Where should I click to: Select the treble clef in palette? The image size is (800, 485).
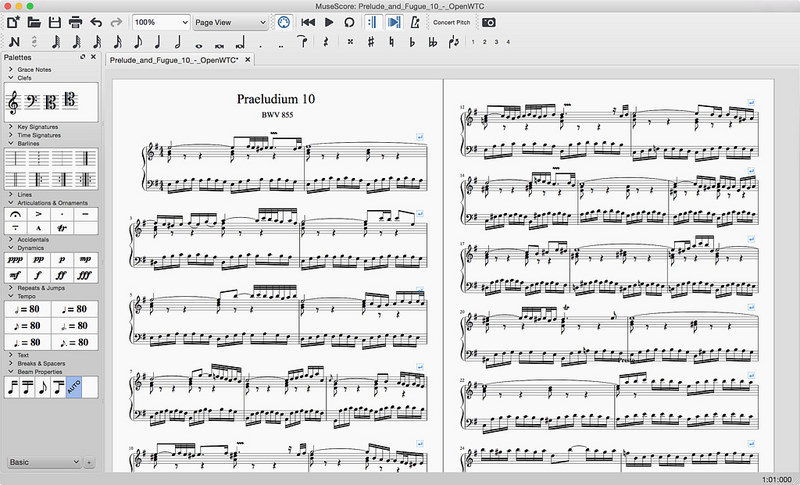(x=13, y=103)
